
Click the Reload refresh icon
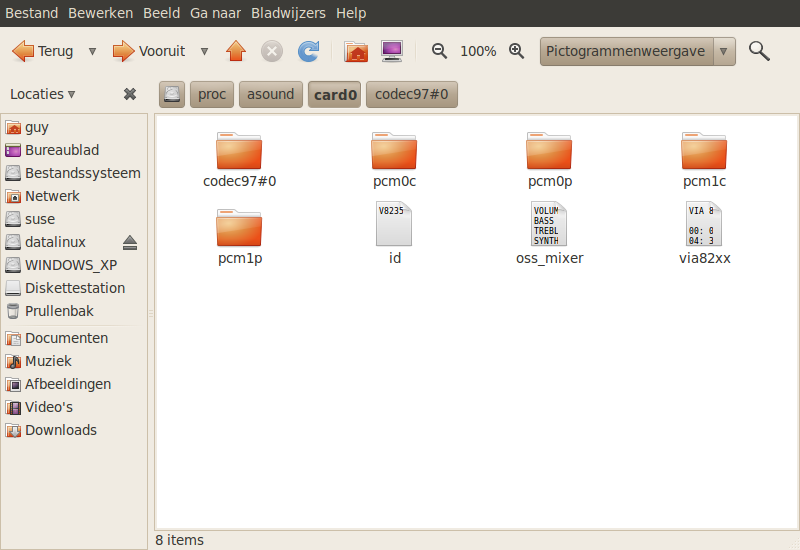click(308, 51)
